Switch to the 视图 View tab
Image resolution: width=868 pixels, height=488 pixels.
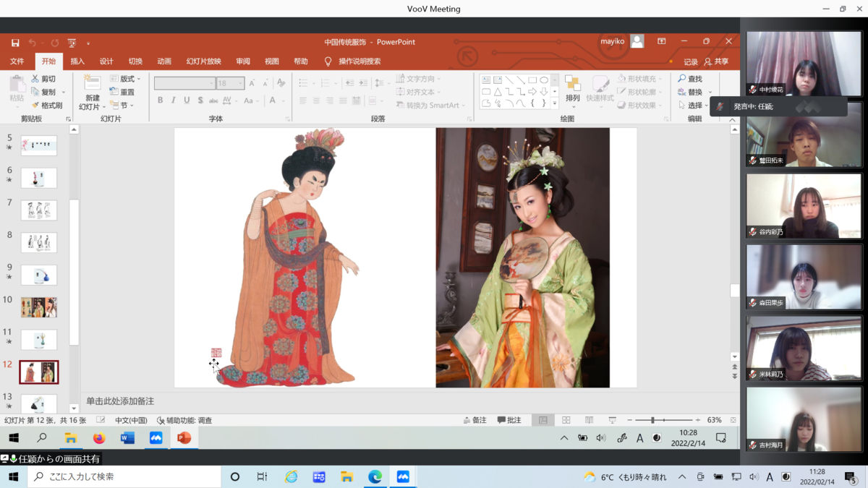click(272, 62)
